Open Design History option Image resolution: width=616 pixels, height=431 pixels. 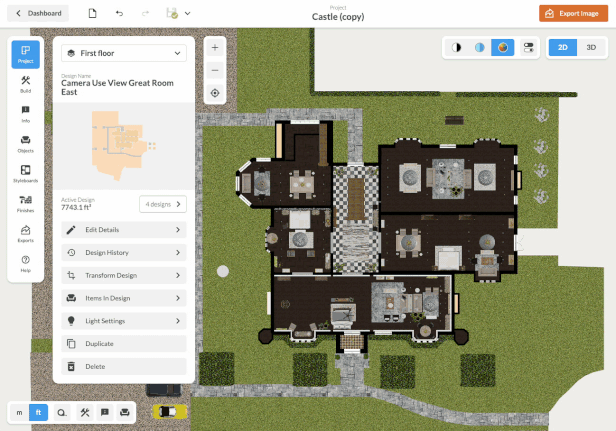tap(123, 253)
